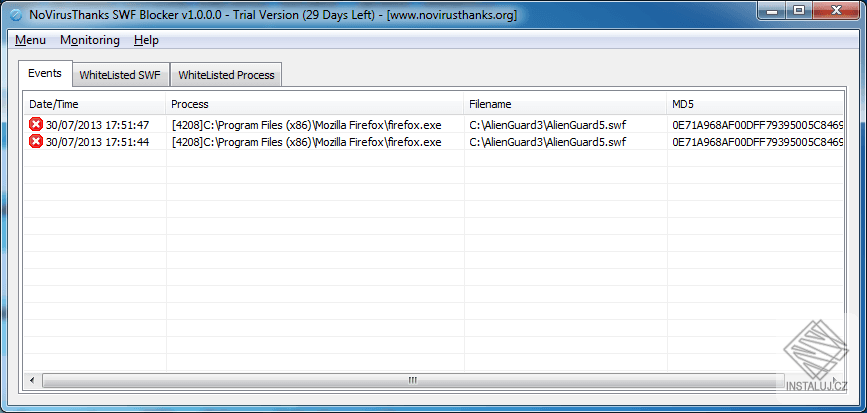Click the horizontal scrollbar thumb
Screen dimensions: 867x413
[412, 380]
